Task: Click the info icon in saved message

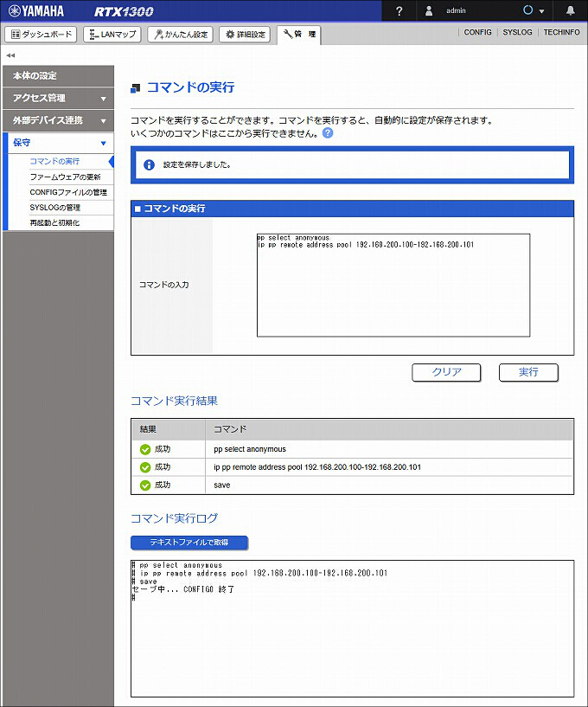Action: click(149, 165)
